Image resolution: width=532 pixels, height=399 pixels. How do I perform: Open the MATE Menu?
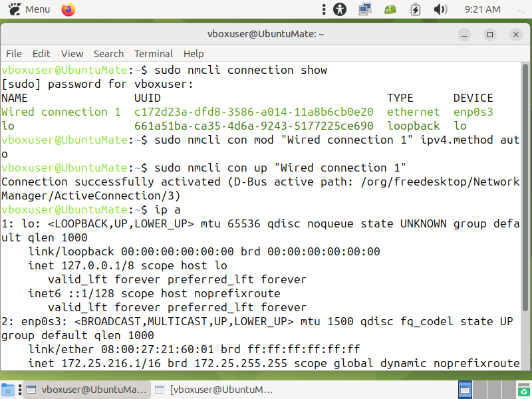click(29, 9)
